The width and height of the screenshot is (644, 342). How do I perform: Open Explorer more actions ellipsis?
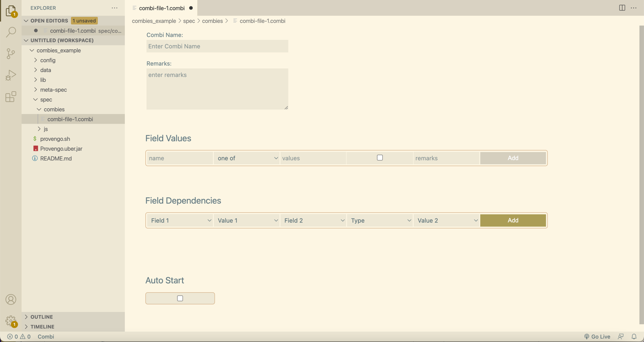114,8
